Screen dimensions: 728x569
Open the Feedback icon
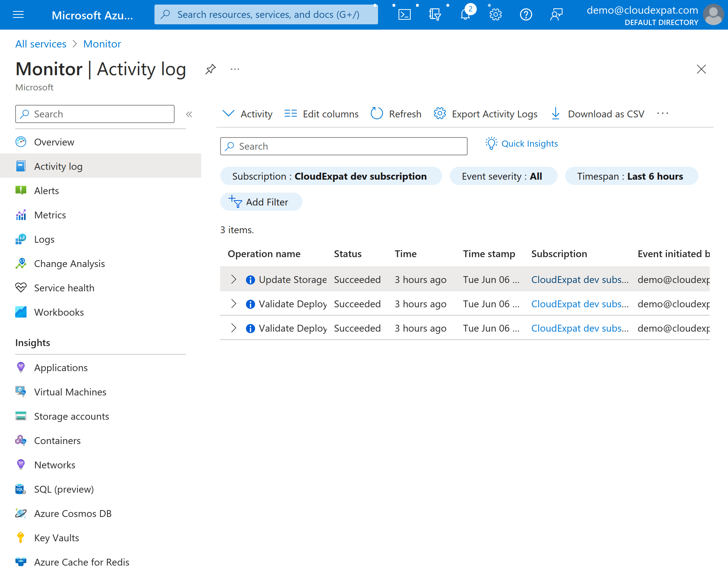pyautogui.click(x=556, y=15)
